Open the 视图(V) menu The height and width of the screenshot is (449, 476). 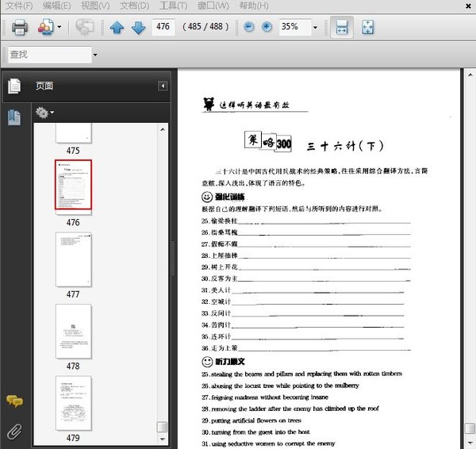95,6
